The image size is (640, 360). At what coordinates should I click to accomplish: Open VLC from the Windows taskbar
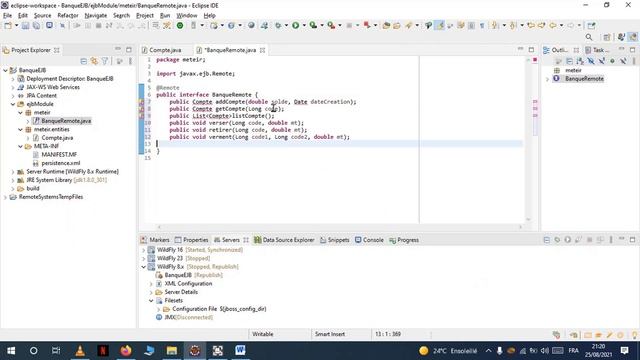point(80,351)
